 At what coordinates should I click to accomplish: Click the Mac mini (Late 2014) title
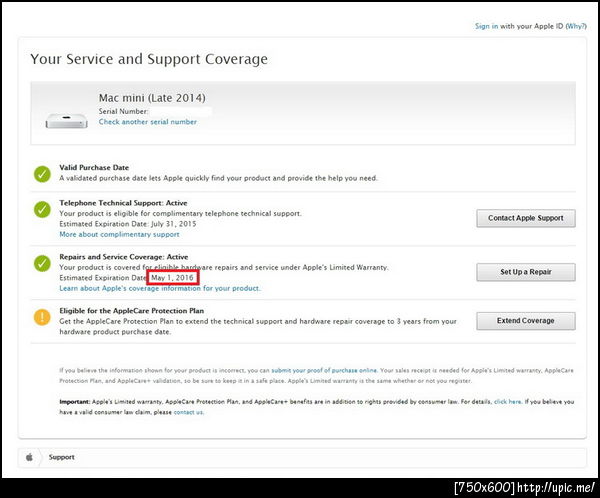pyautogui.click(x=152, y=98)
